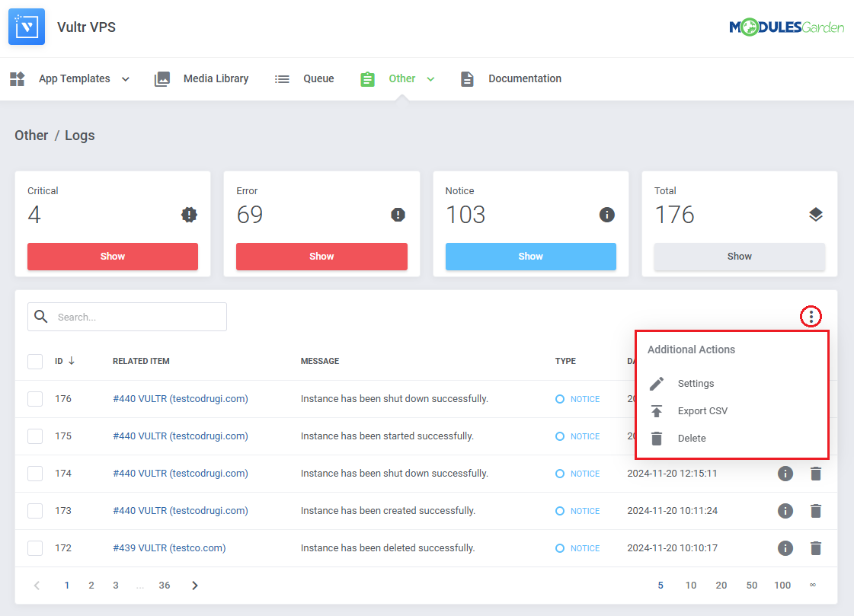
Task: Open related item link for log 176
Action: [181, 399]
